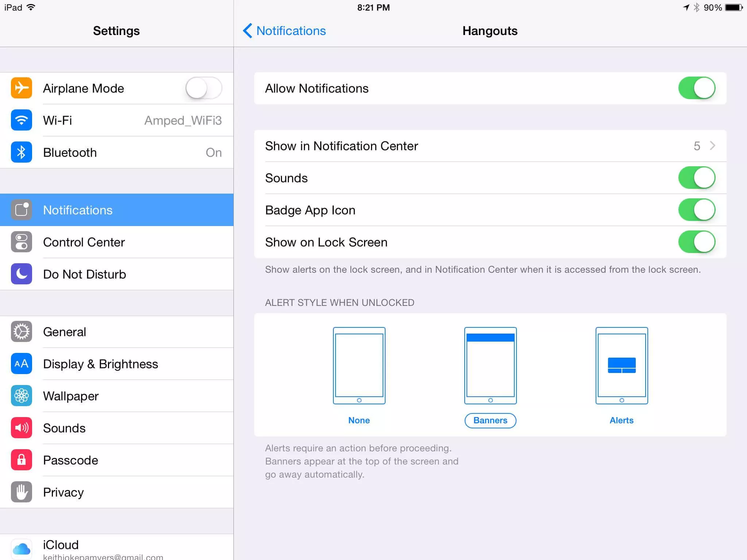Toggle Show on Lock Screen off
The height and width of the screenshot is (560, 747).
(x=696, y=242)
